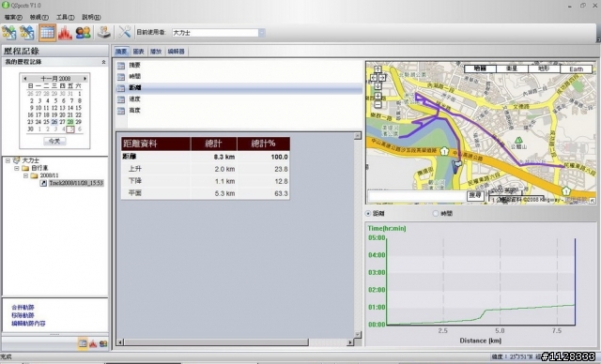This screenshot has width=601, height=364.
Task: Click the 編輯軌跡內容 link
Action: click(28, 324)
